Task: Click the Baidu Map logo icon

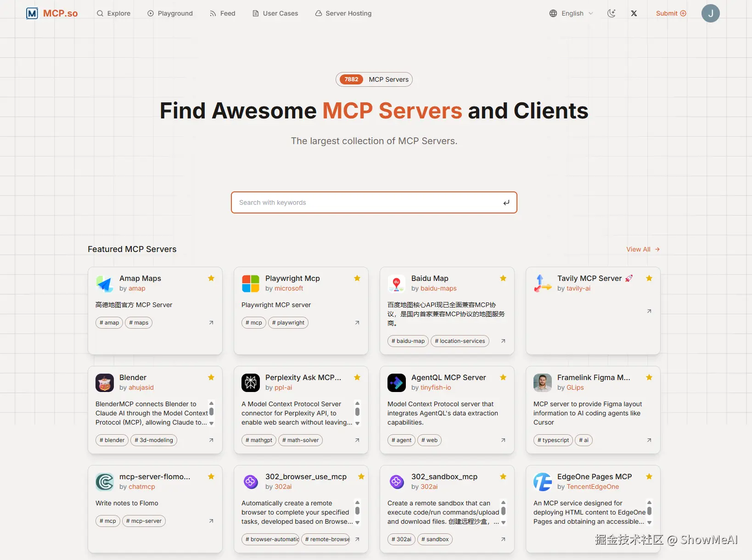Action: [x=397, y=284]
